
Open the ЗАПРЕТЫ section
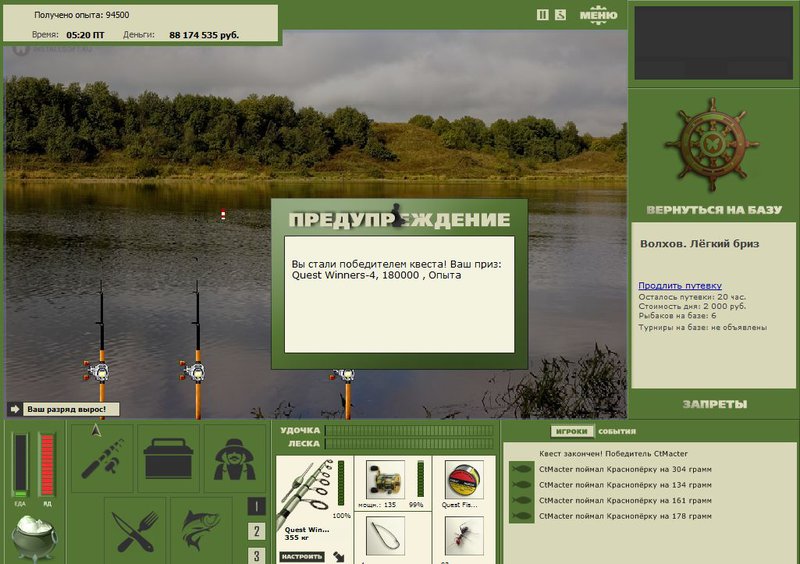tap(714, 404)
